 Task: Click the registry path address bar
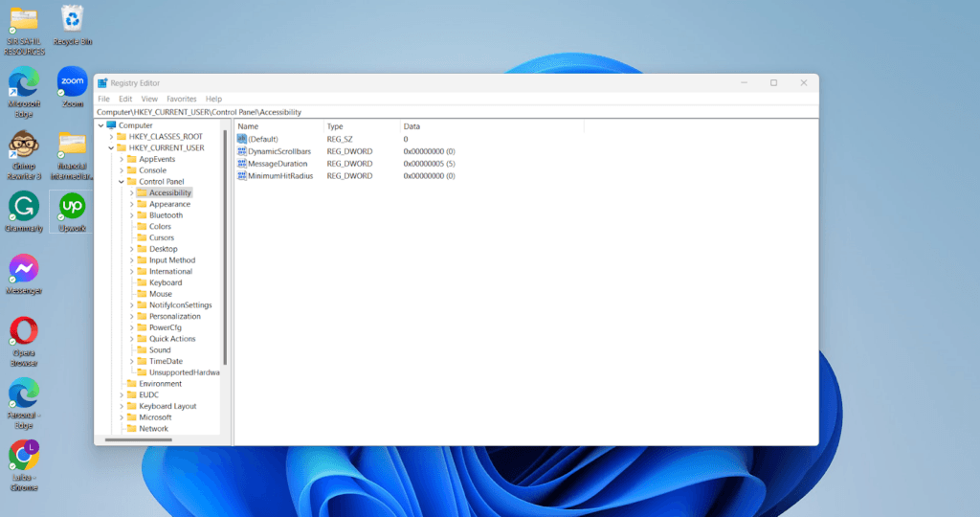(457, 112)
